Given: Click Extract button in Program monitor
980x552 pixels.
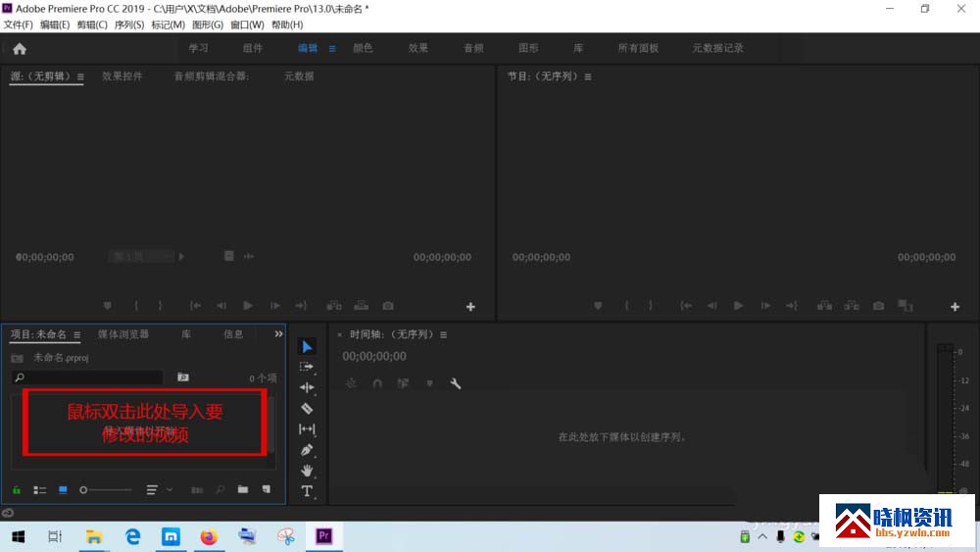Looking at the screenshot, I should point(852,306).
